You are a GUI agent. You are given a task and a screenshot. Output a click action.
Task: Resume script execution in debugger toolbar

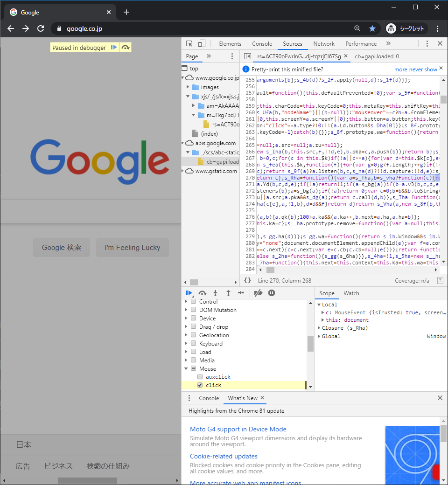click(189, 293)
